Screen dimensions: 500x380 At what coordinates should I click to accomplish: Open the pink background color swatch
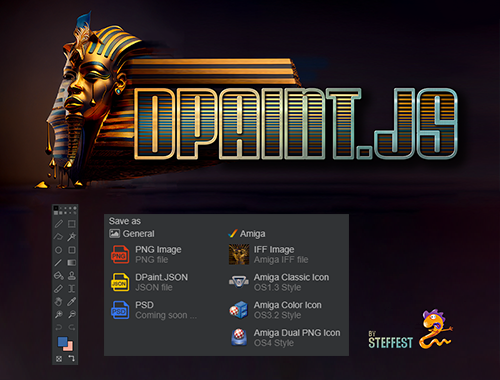pos(69,347)
